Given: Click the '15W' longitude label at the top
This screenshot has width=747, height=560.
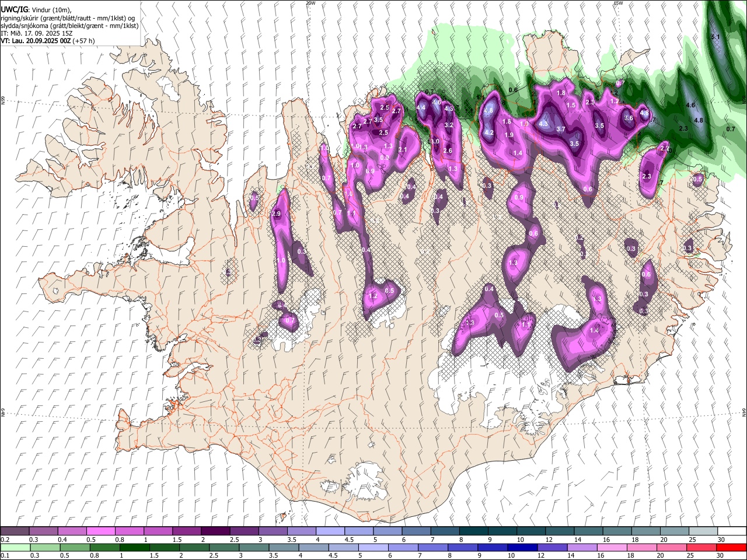Looking at the screenshot, I should (618, 3).
